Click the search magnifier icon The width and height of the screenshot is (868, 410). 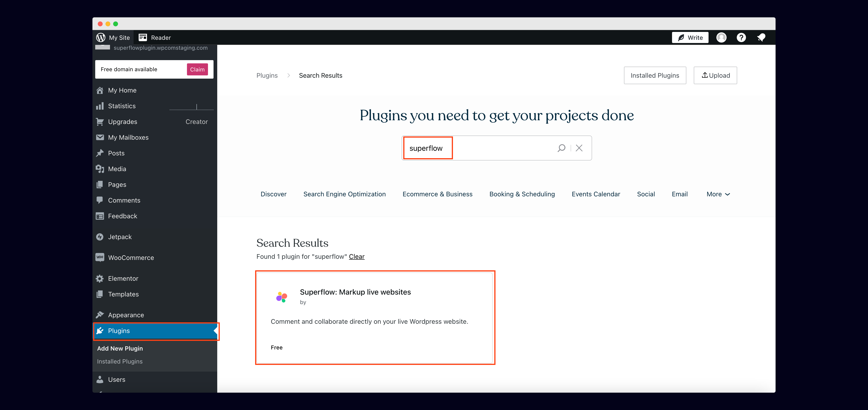[561, 148]
